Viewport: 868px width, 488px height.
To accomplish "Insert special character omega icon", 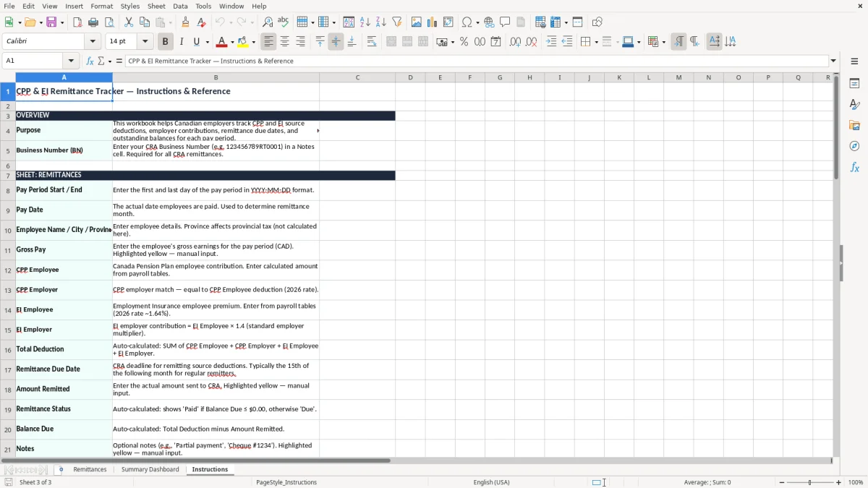I will (x=467, y=22).
